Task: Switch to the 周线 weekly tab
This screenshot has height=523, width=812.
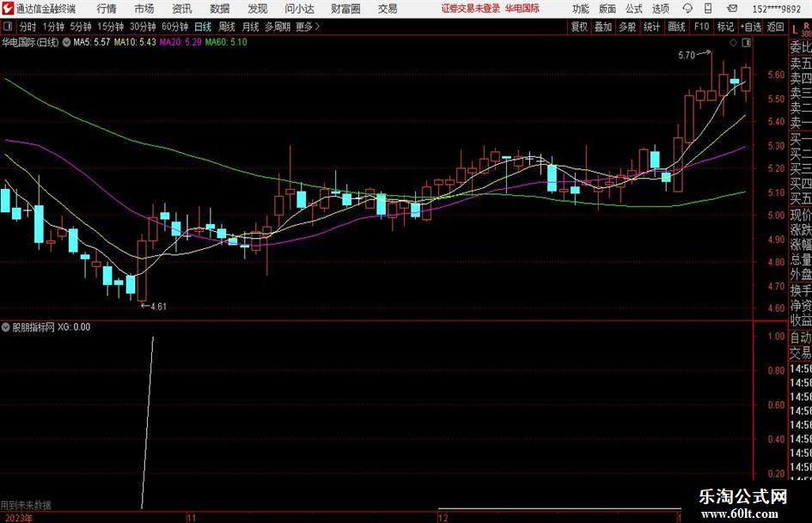Action: [x=227, y=27]
